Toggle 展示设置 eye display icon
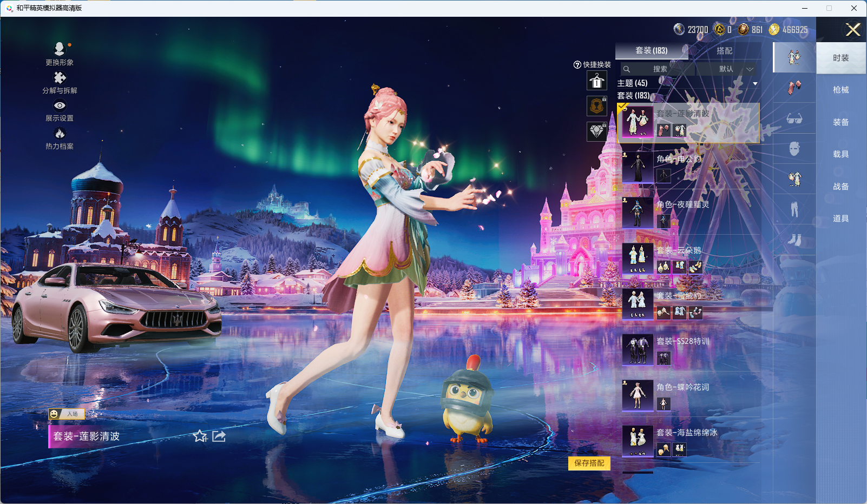This screenshot has height=504, width=867. [x=60, y=106]
